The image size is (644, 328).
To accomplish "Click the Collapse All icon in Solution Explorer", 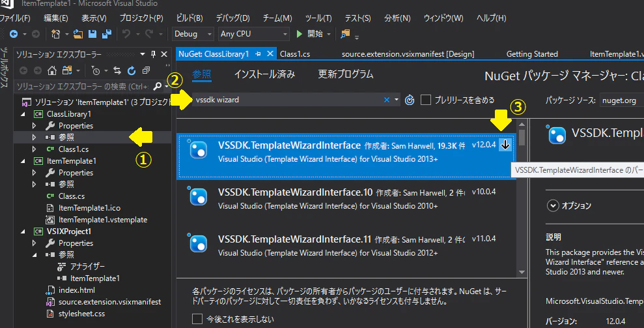I will click(x=146, y=71).
